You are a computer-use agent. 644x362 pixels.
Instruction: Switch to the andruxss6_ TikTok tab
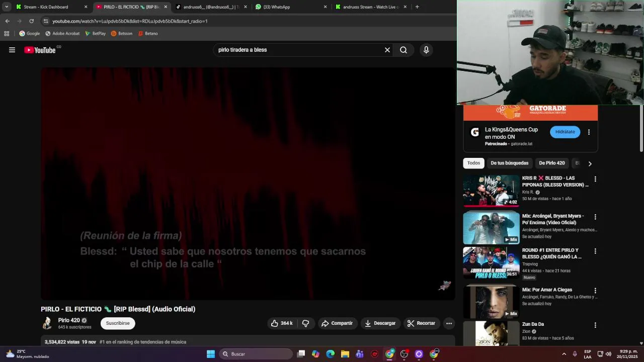[211, 7]
